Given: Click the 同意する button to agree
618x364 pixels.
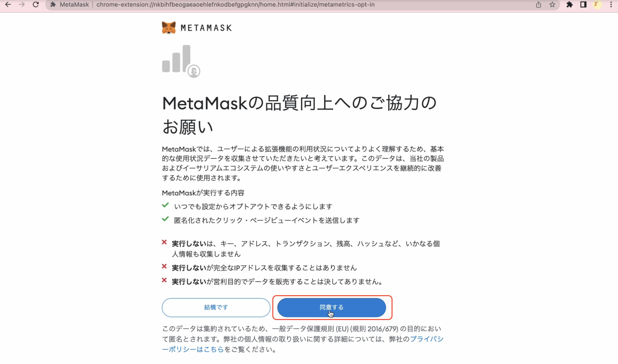Looking at the screenshot, I should tap(332, 307).
